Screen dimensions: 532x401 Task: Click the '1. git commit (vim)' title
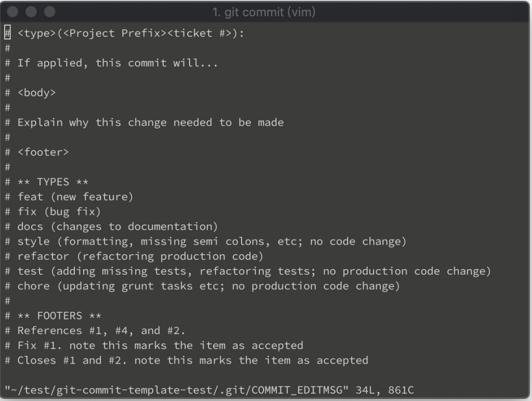pos(263,12)
